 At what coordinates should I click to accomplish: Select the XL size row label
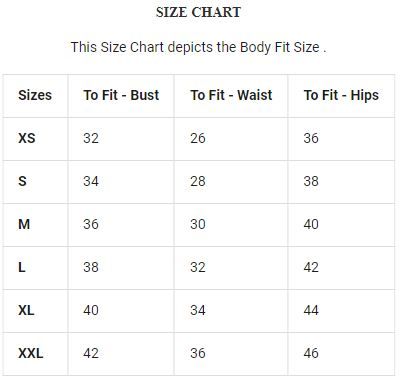click(26, 310)
